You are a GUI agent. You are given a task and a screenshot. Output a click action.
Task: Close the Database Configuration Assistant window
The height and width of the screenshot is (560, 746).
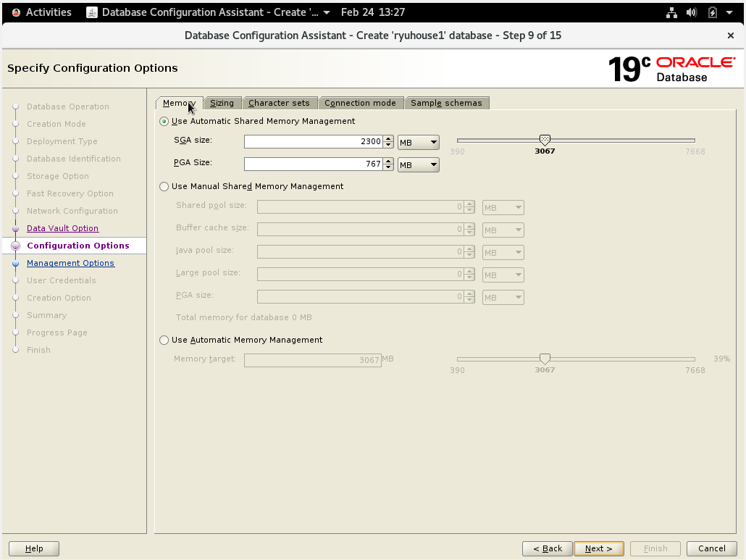pyautogui.click(x=730, y=35)
